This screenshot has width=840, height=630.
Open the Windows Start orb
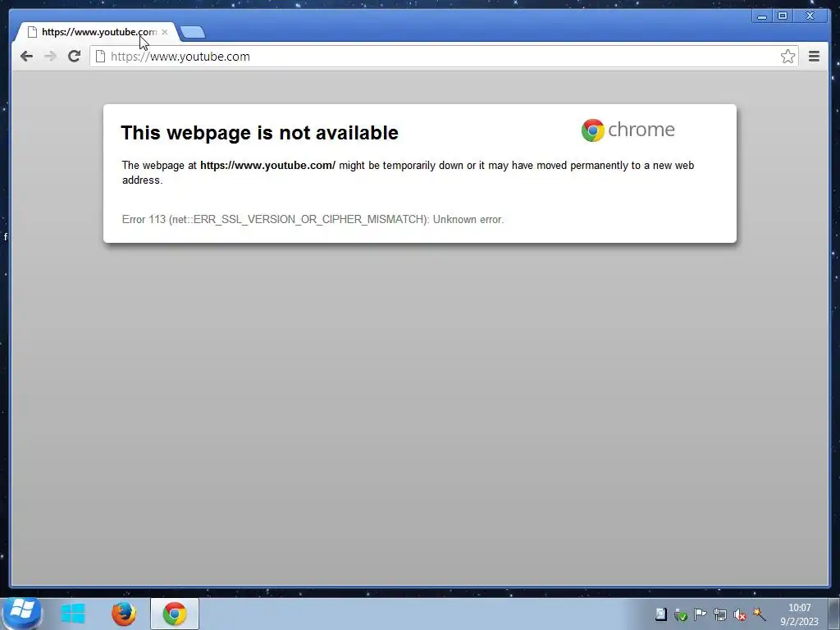pyautogui.click(x=21, y=613)
